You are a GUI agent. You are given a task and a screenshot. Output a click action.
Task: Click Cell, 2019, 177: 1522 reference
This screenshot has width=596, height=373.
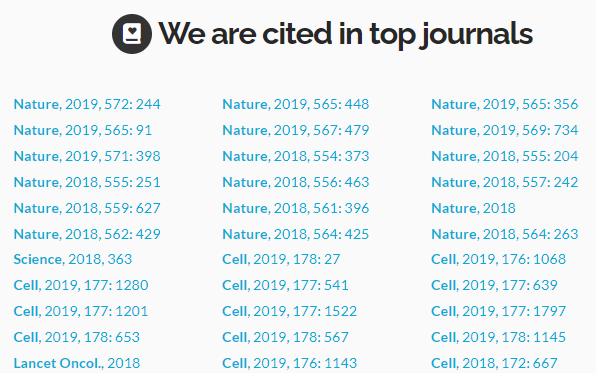coord(290,311)
